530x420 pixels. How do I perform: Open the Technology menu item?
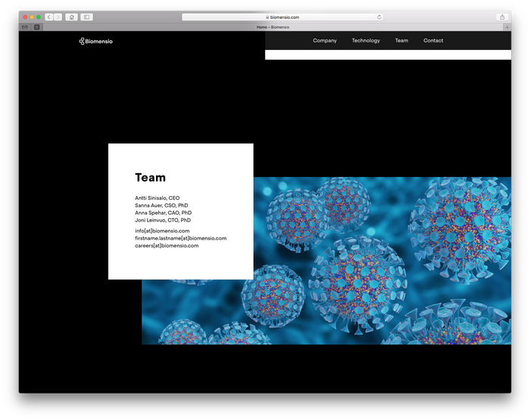[366, 41]
